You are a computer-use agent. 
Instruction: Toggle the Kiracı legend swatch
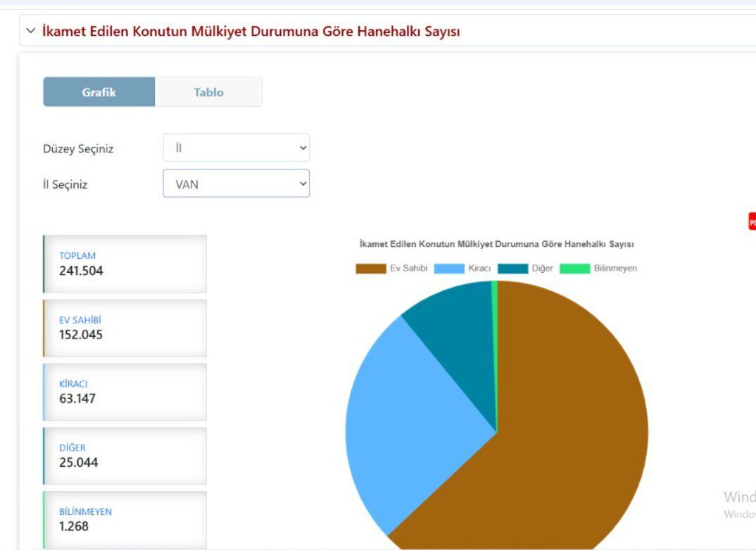[x=449, y=269]
